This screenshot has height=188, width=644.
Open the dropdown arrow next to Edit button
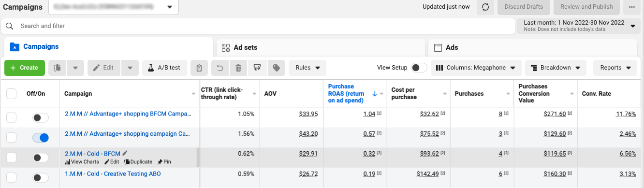[130, 68]
